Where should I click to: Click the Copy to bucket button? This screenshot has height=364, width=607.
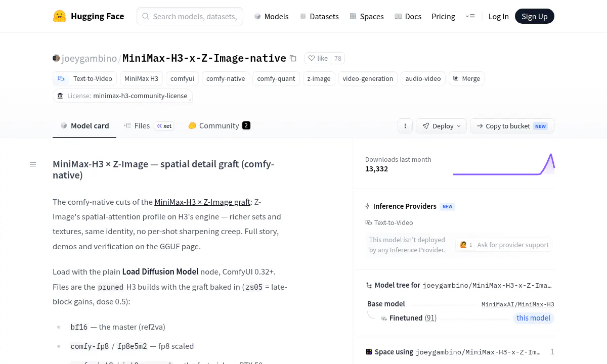(512, 126)
